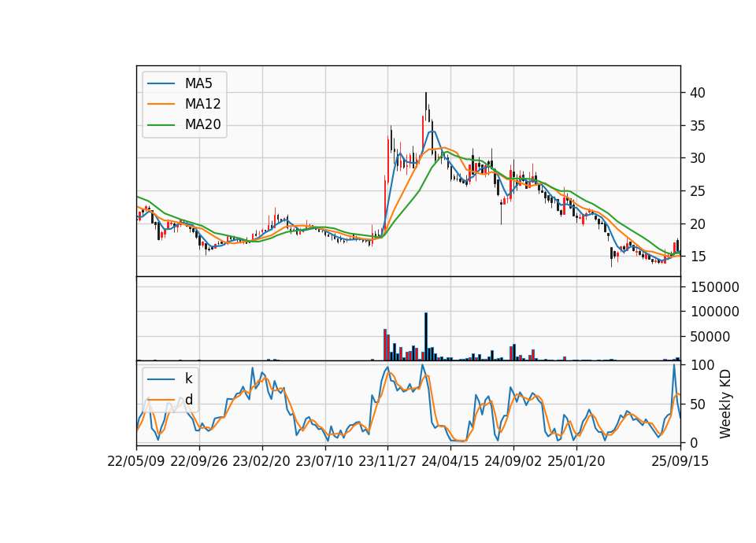756x543 pixels.
Task: Click the tallest volume bar near 100000
Action: [426, 337]
